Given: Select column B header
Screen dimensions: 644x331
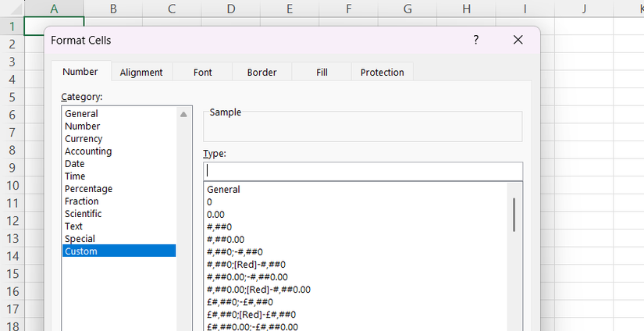Looking at the screenshot, I should 113,9.
